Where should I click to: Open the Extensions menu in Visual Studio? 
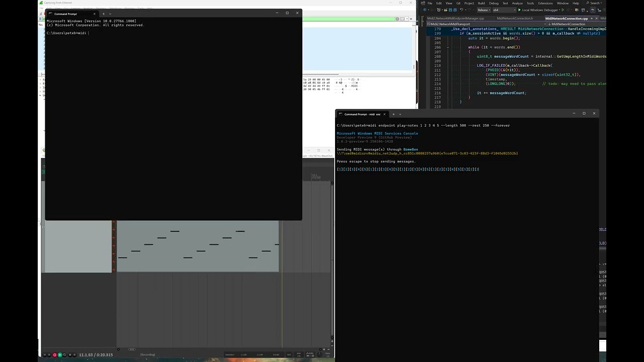pos(545,3)
